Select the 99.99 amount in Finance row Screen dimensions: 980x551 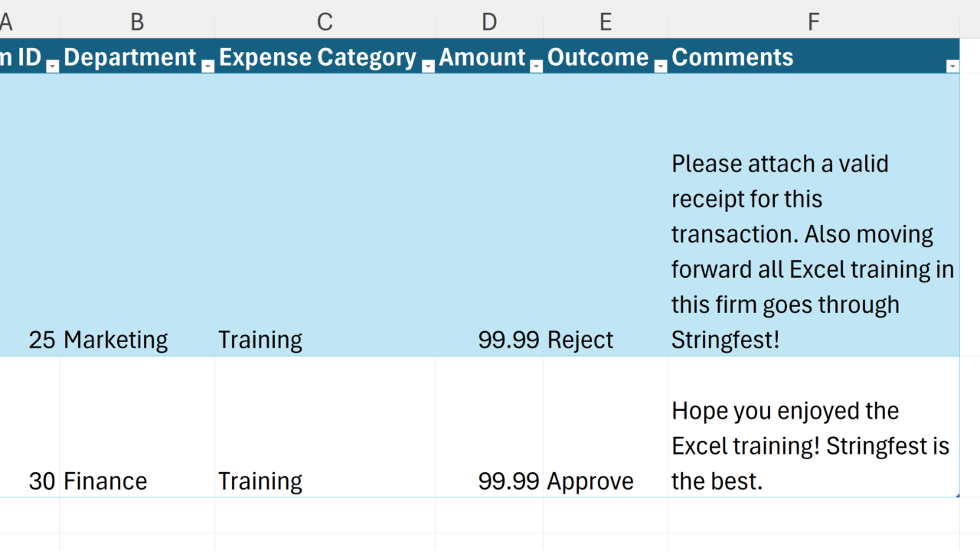pyautogui.click(x=508, y=481)
